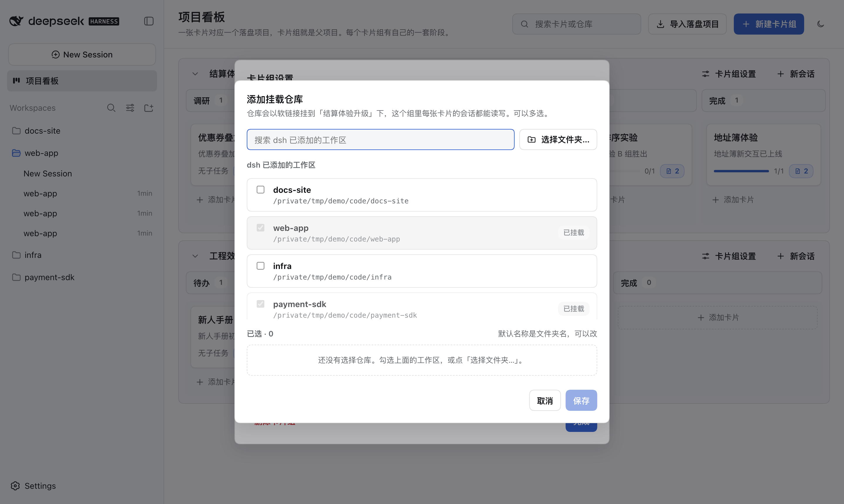The width and height of the screenshot is (844, 504).
Task: Open the 地址簿体验 card
Action: pyautogui.click(x=763, y=154)
